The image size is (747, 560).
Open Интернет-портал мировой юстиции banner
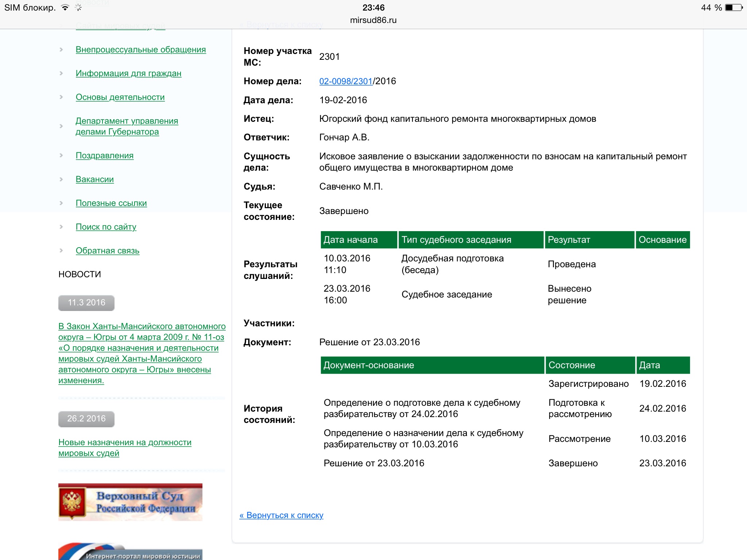(x=130, y=552)
